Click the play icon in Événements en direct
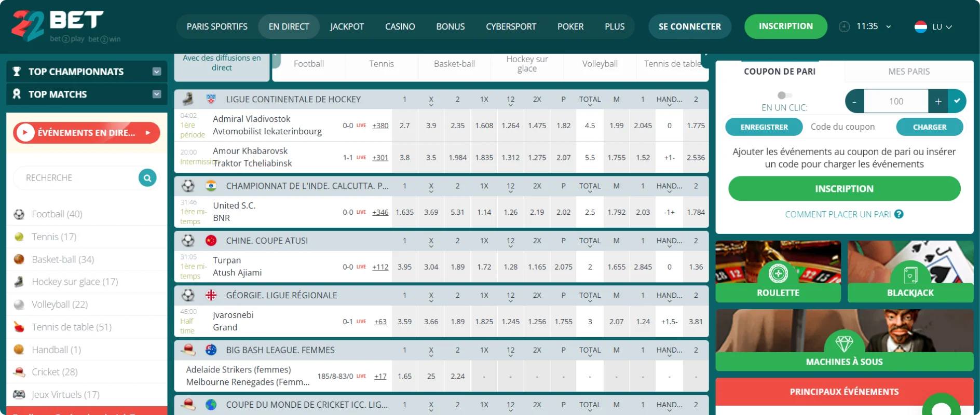 (25, 133)
